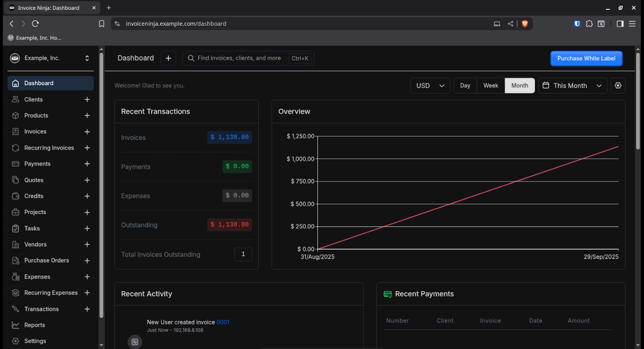The width and height of the screenshot is (644, 349).
Task: Go to Payments in the sidebar
Action: pos(37,164)
